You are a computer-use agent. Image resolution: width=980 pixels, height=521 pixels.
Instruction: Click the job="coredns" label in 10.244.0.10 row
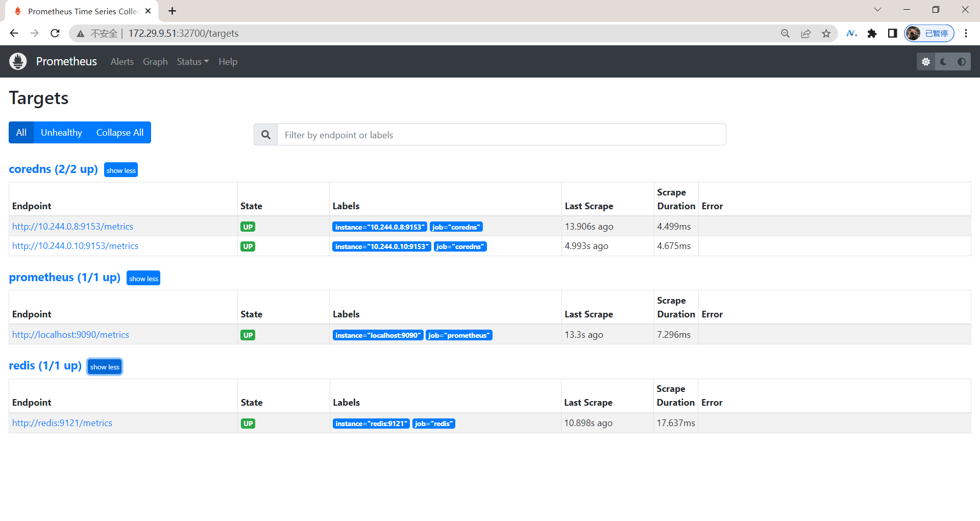point(460,246)
